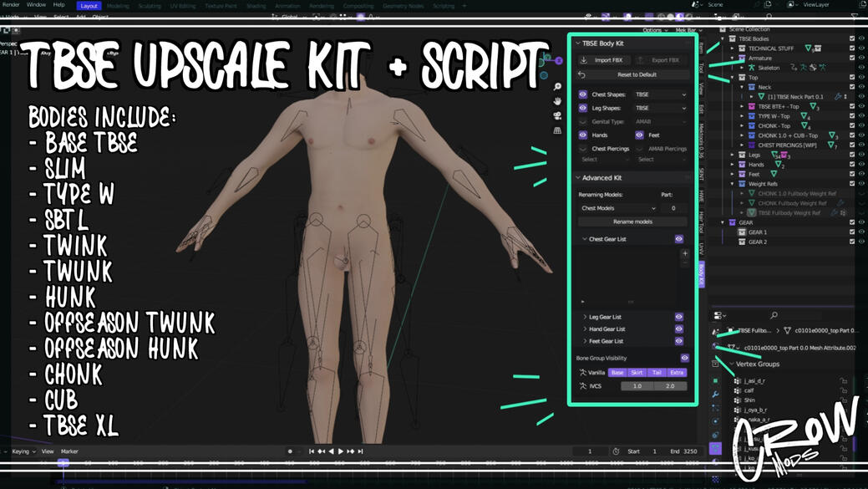Click the eye toggle beside Bone Group Visibility
The image size is (868, 489).
[x=685, y=357]
